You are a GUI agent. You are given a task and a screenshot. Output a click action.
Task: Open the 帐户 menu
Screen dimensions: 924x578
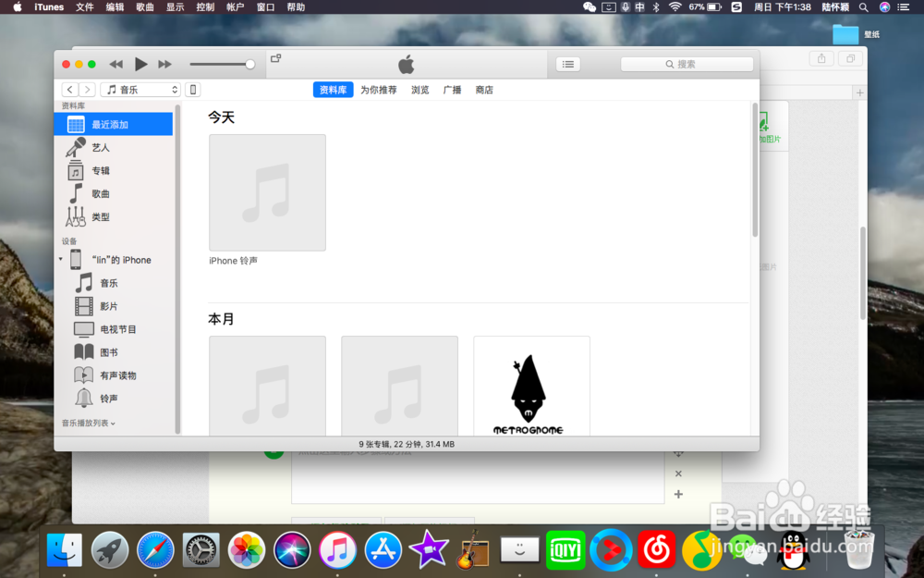coord(235,7)
